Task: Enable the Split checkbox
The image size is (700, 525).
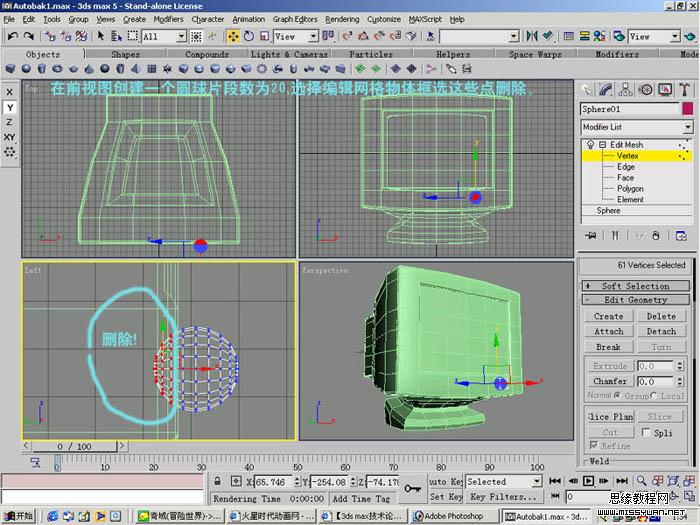Action: [646, 432]
